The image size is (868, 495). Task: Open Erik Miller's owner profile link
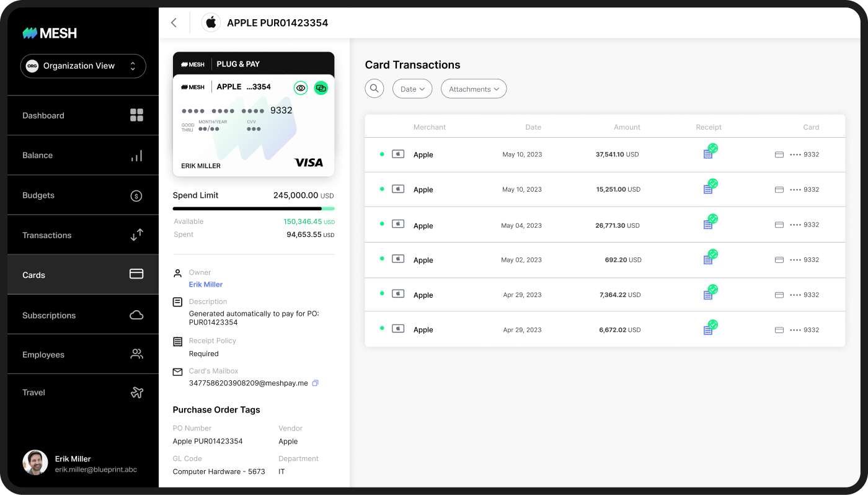(x=205, y=284)
